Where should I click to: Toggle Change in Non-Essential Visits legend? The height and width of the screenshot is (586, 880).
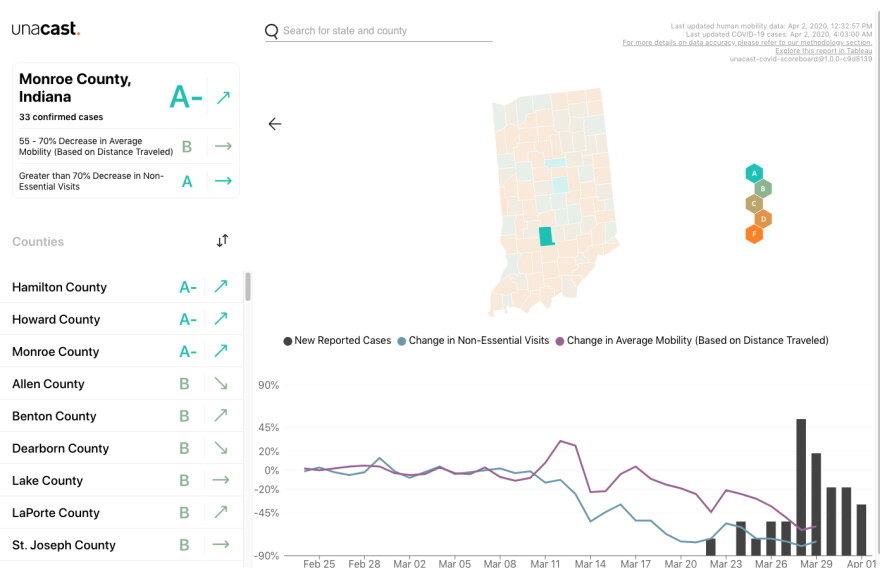click(473, 341)
